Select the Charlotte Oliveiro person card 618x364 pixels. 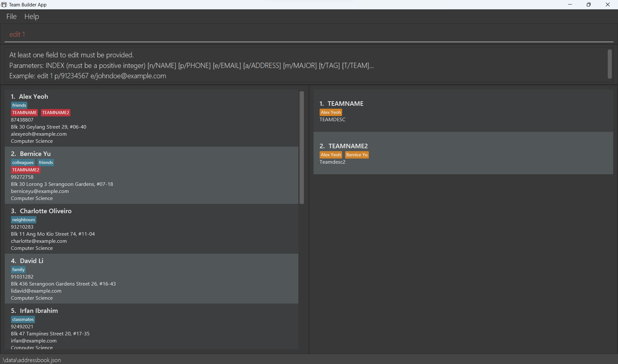pos(151,229)
